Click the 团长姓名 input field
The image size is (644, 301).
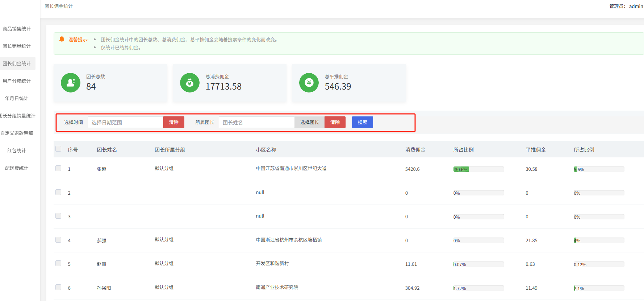point(256,122)
